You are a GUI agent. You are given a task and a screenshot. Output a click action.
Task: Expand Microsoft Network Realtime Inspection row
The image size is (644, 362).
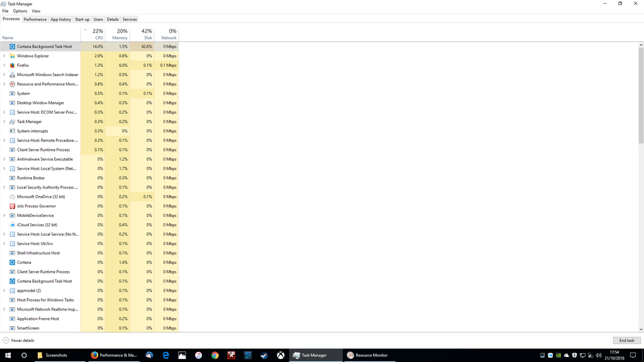pos(4,309)
